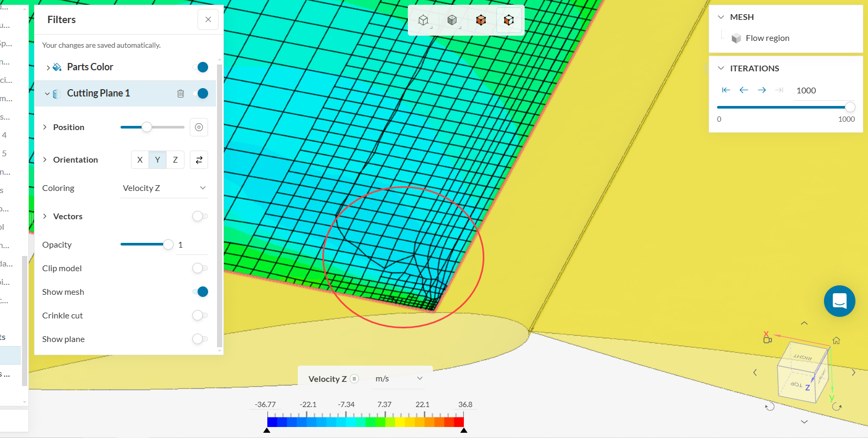Click the Filters panel scrollbar

pyautogui.click(x=219, y=205)
